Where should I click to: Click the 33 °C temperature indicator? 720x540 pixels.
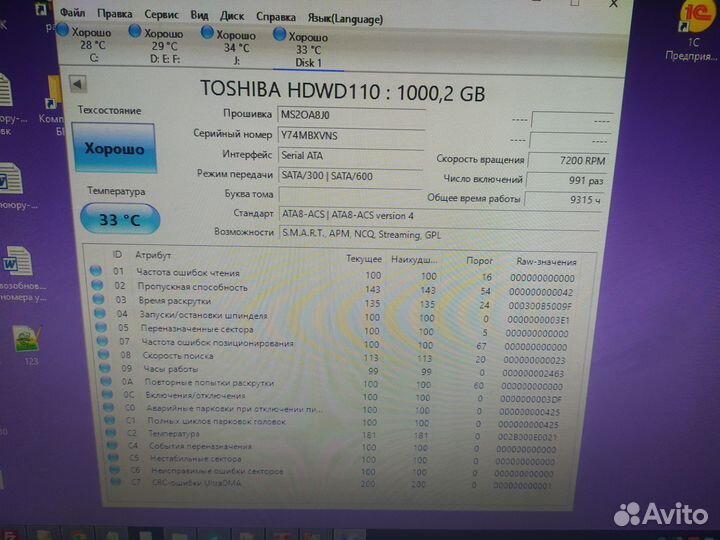tap(120, 219)
